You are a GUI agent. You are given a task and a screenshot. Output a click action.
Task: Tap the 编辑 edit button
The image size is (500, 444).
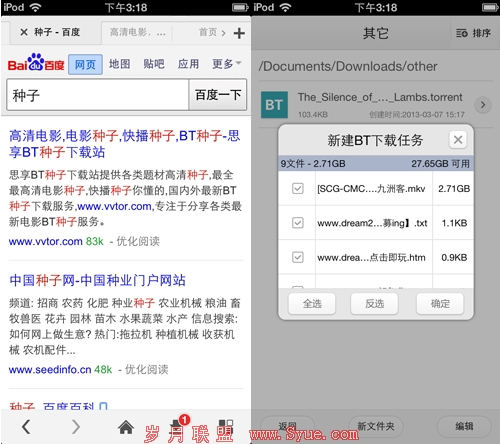pyautogui.click(x=464, y=426)
